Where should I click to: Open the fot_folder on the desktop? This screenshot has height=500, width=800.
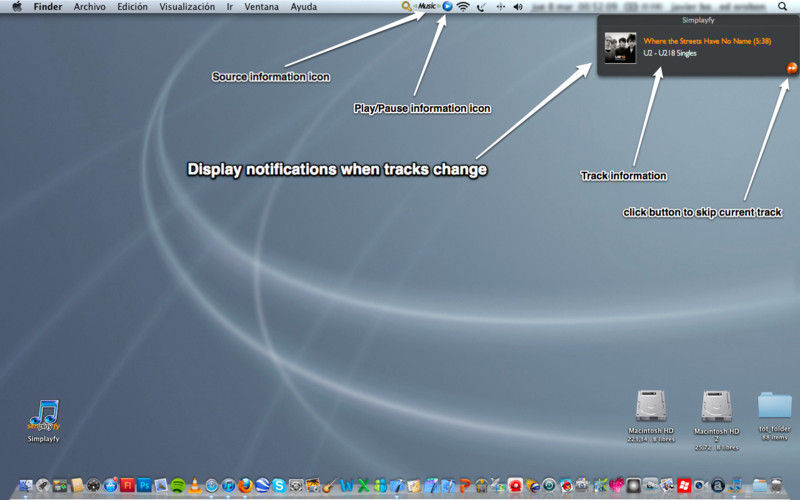[774, 408]
